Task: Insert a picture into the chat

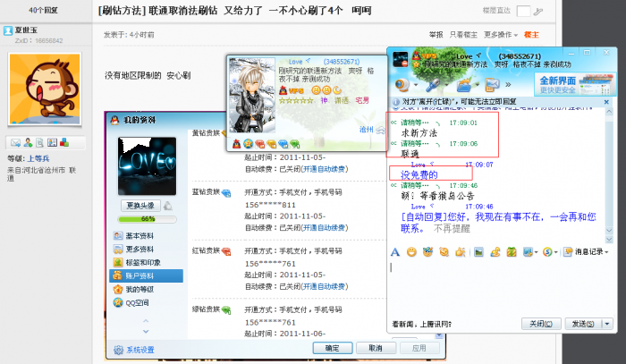Action: pos(478,252)
